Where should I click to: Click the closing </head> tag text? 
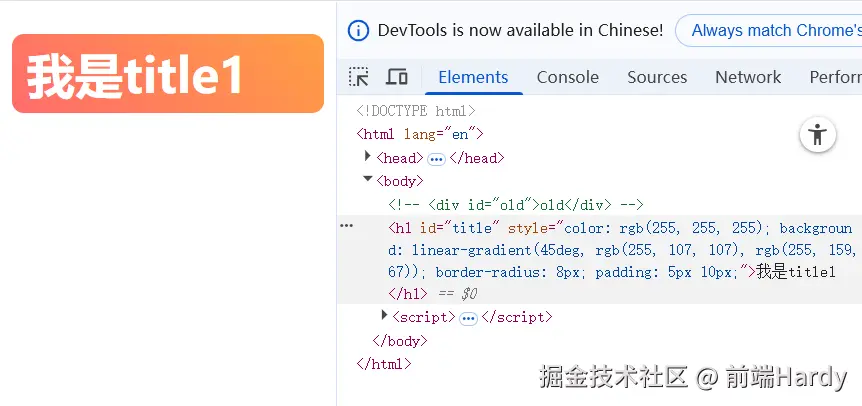477,159
